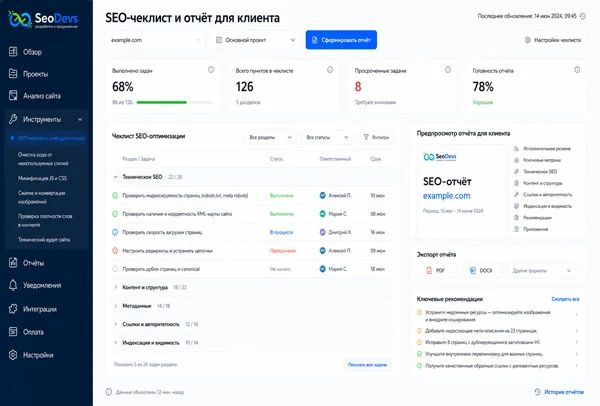600x406 pixels.
Task: Open the Другие форматы dropdown
Action: click(x=541, y=271)
